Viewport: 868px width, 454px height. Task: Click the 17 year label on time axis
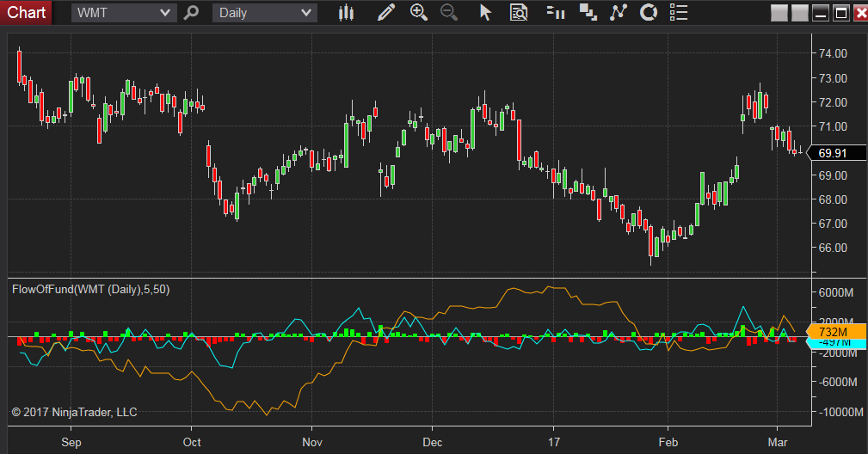(553, 442)
